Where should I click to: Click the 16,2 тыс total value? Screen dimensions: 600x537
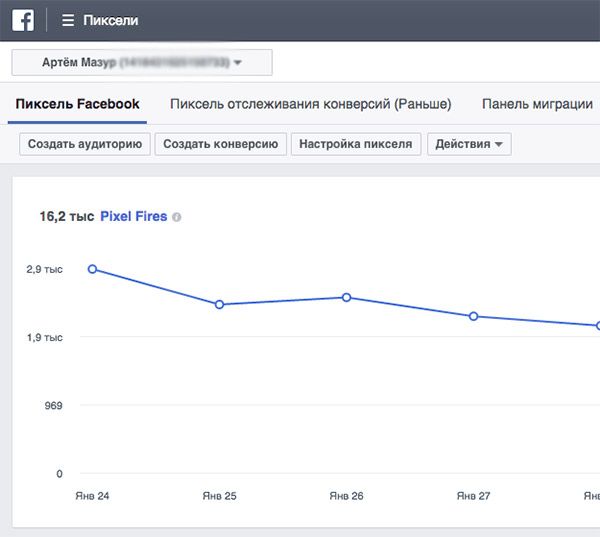point(67,216)
